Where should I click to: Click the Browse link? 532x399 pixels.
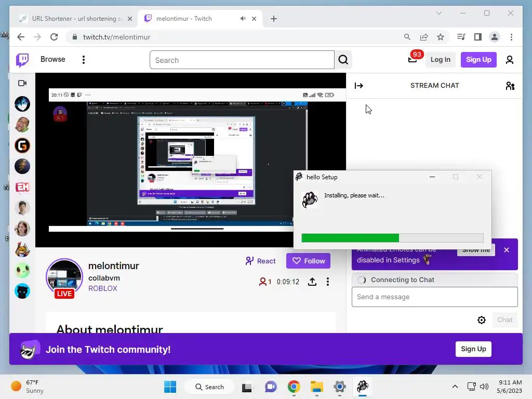pos(52,59)
